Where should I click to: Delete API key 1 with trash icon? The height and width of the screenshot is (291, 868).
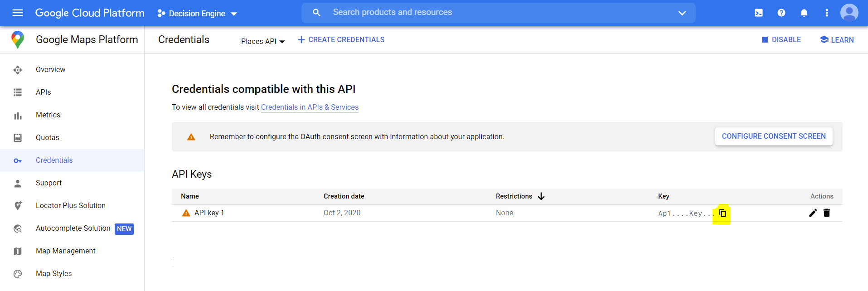click(x=827, y=213)
